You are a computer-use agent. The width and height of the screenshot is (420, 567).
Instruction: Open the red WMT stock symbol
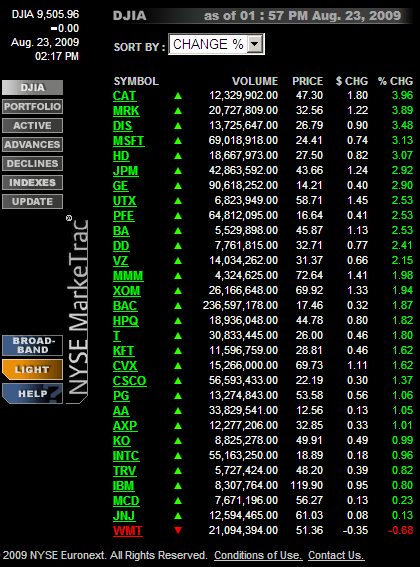[128, 531]
